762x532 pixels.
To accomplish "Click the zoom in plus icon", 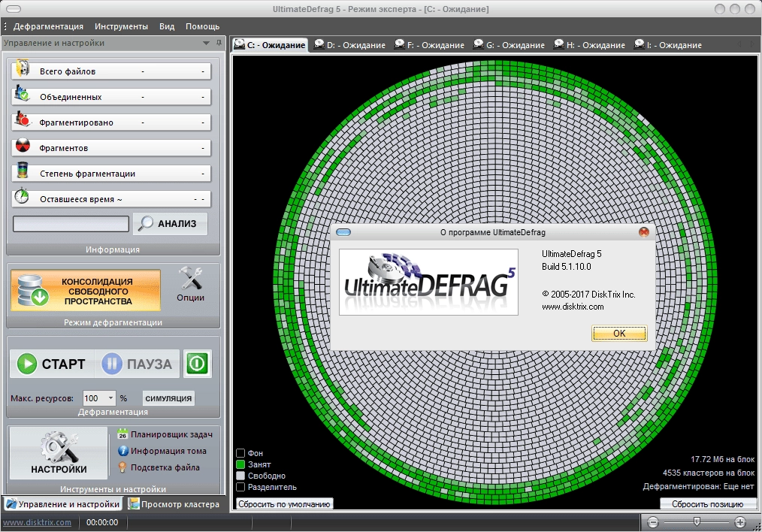I will [x=739, y=523].
